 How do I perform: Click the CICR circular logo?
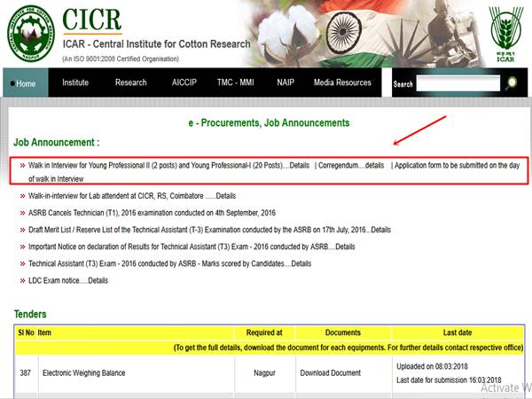click(x=31, y=34)
